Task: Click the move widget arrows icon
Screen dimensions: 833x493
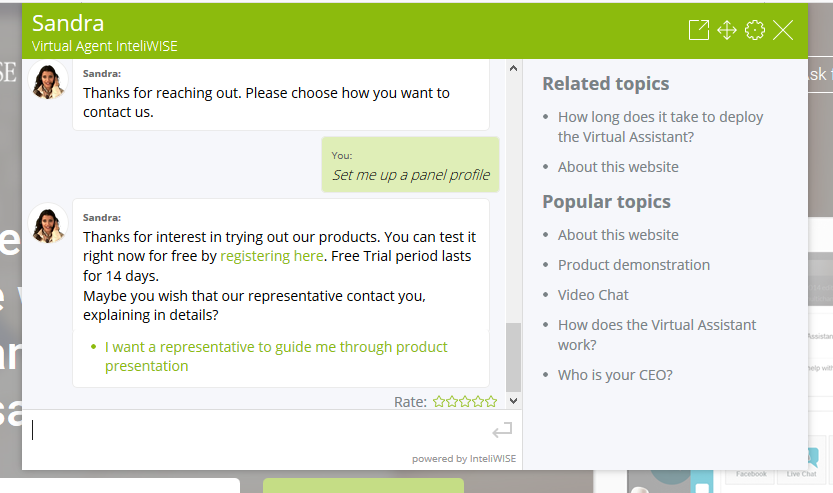Action: click(x=727, y=30)
